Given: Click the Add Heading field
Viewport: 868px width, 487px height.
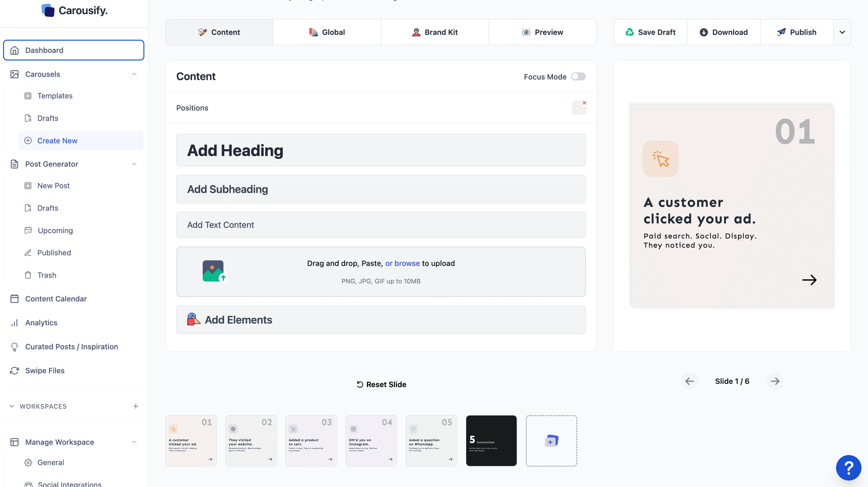Looking at the screenshot, I should tap(381, 150).
